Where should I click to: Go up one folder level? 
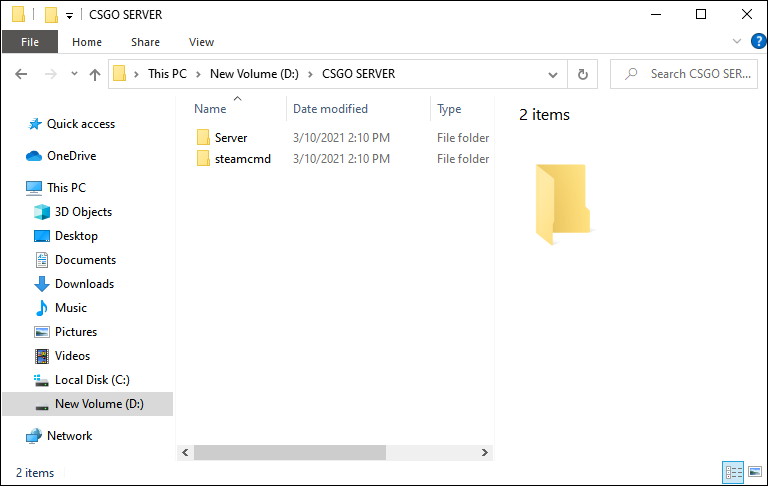95,74
